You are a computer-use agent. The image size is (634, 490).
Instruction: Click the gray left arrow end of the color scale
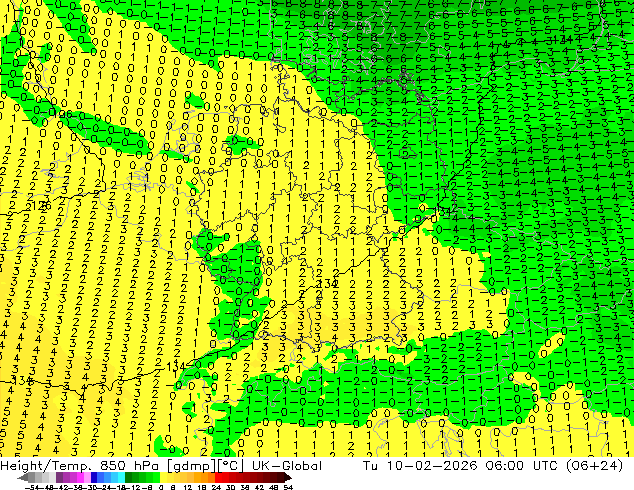tap(23, 477)
